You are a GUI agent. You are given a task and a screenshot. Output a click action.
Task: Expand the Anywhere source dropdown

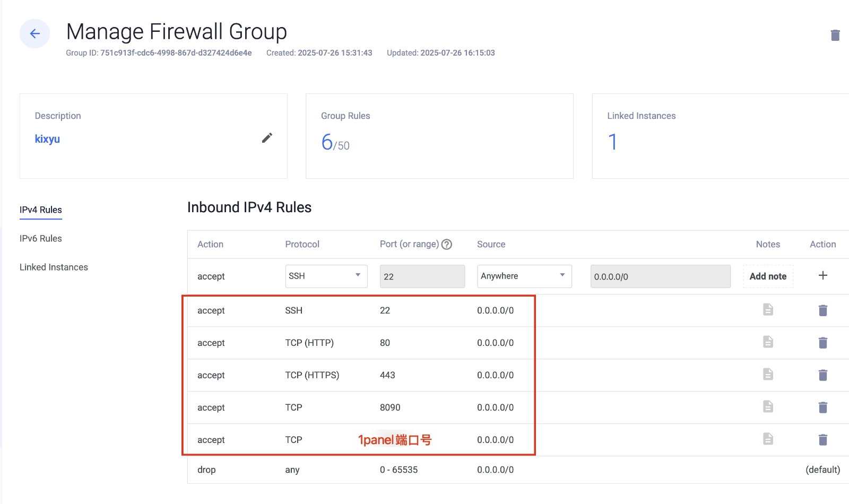[524, 276]
